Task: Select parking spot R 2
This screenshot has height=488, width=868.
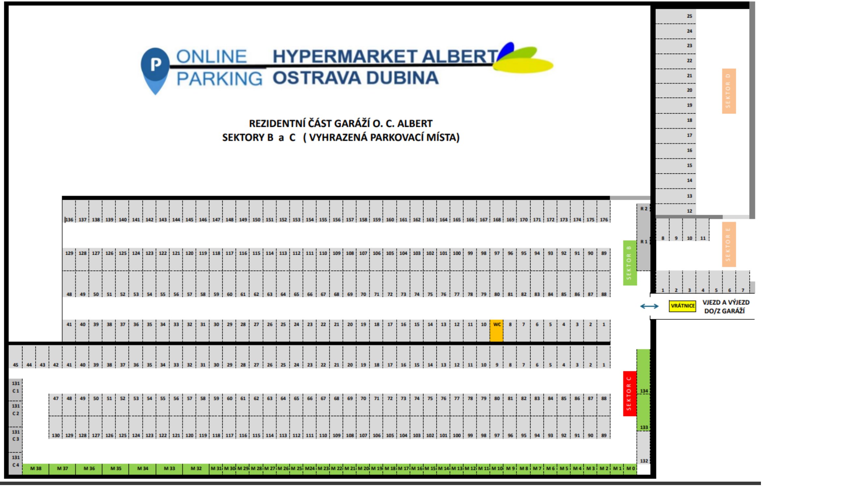Action: click(x=643, y=209)
